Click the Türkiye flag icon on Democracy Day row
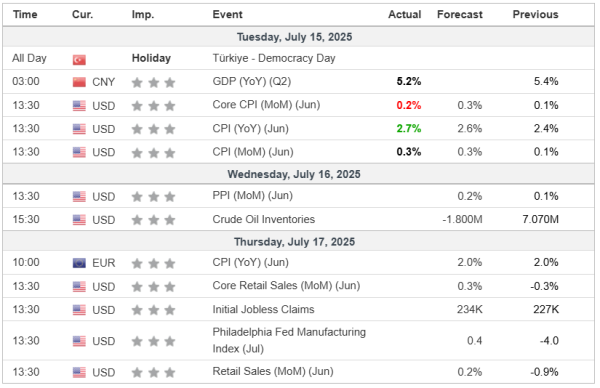 pos(79,59)
